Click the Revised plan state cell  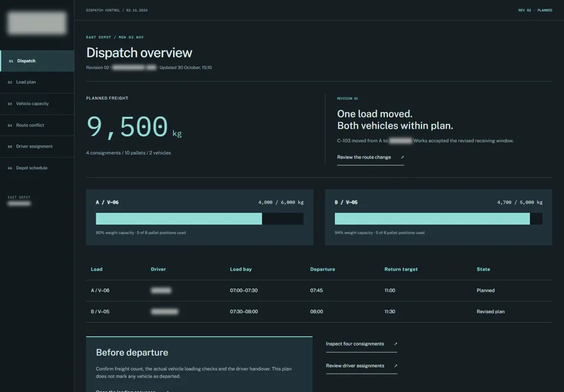[x=490, y=311]
